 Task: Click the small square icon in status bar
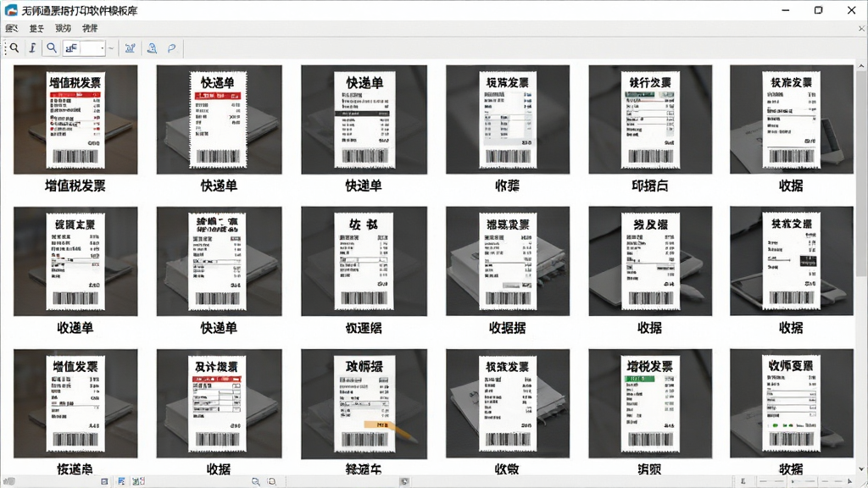click(104, 481)
